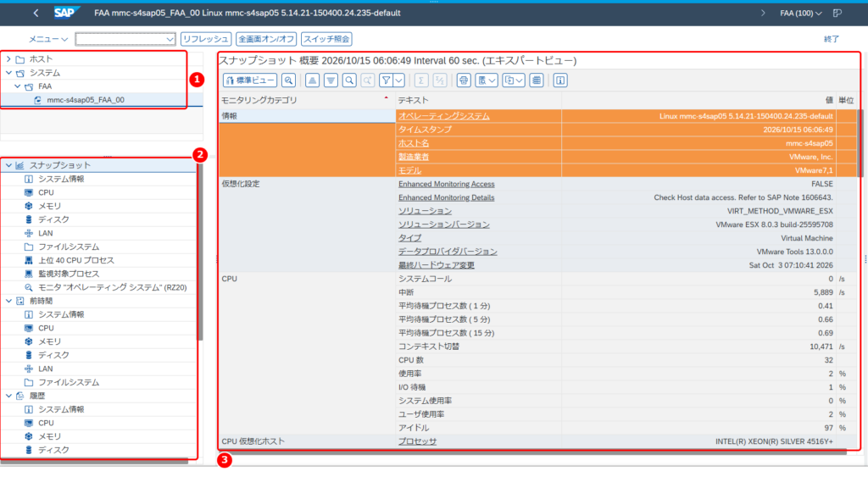
Task: Click the リフレッシュ button
Action: click(205, 39)
